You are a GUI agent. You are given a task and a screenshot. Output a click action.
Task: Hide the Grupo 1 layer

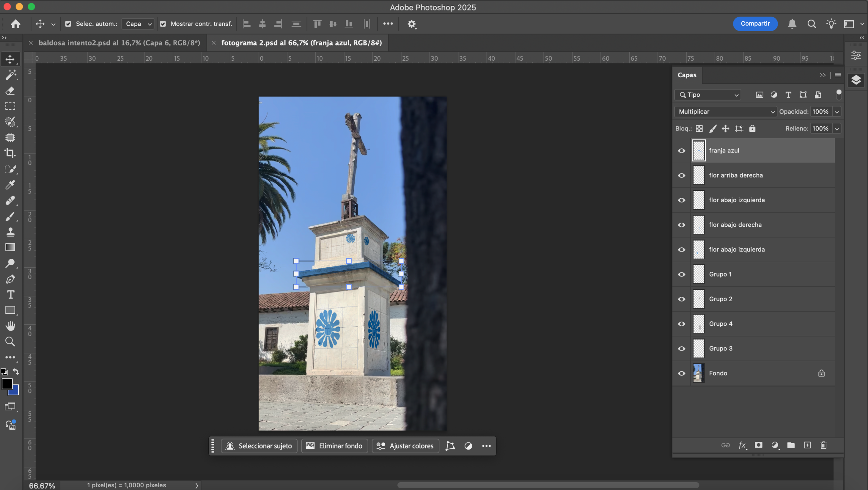point(681,274)
